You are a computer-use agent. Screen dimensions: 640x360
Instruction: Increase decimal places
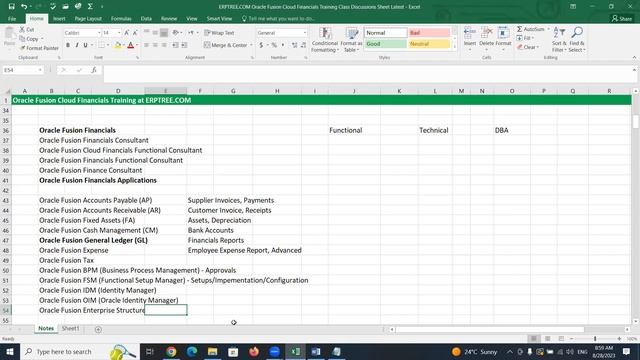click(294, 45)
